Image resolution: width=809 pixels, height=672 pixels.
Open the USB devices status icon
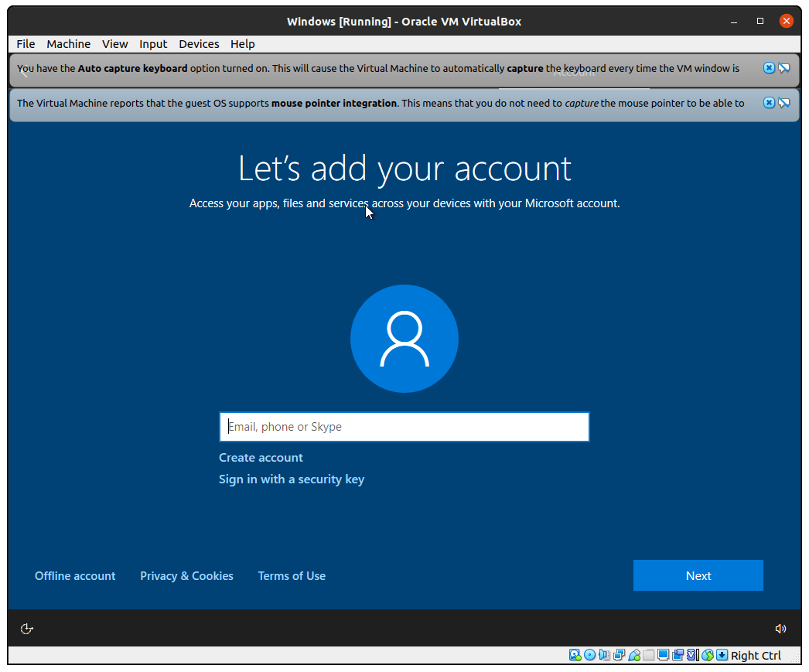click(634, 655)
